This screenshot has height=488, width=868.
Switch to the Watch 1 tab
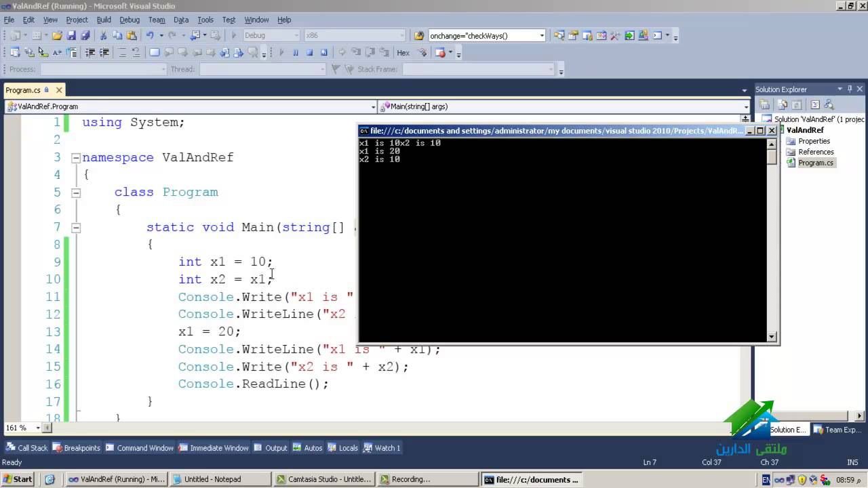tap(382, 447)
